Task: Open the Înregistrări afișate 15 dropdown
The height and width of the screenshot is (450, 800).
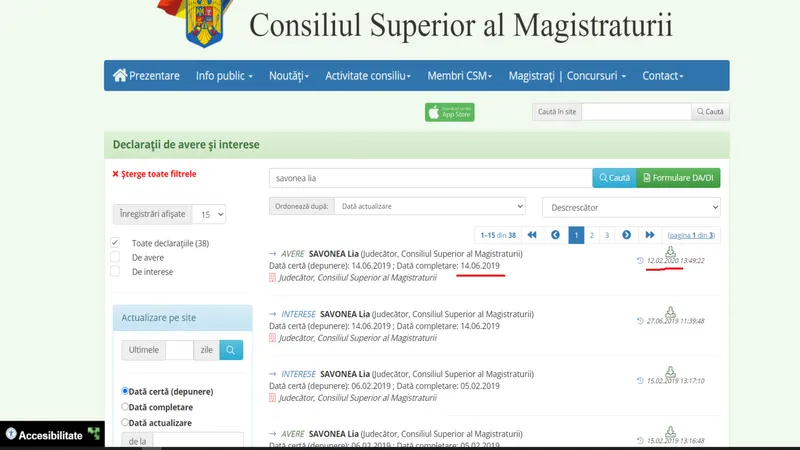Action: (x=209, y=214)
